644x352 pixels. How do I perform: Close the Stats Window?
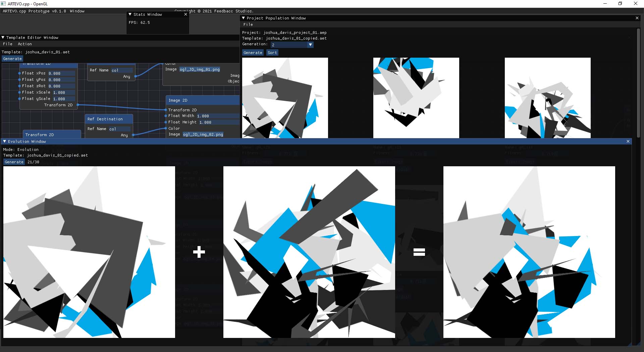pos(185,14)
